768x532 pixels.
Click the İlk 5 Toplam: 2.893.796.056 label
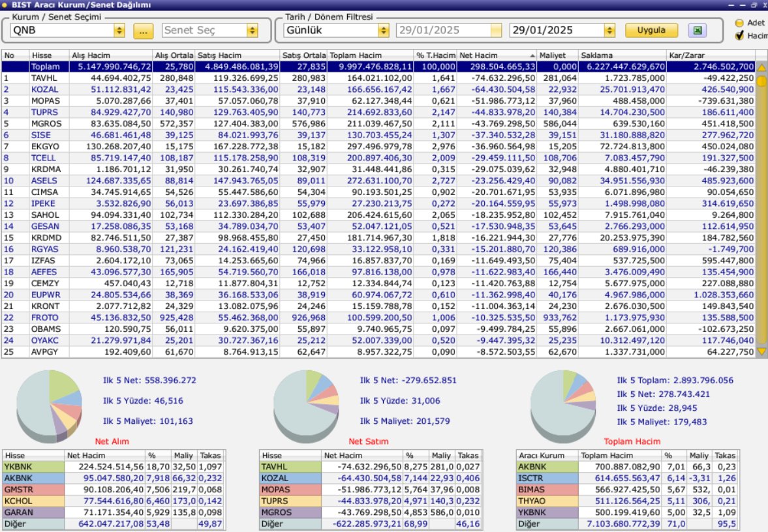675,380
